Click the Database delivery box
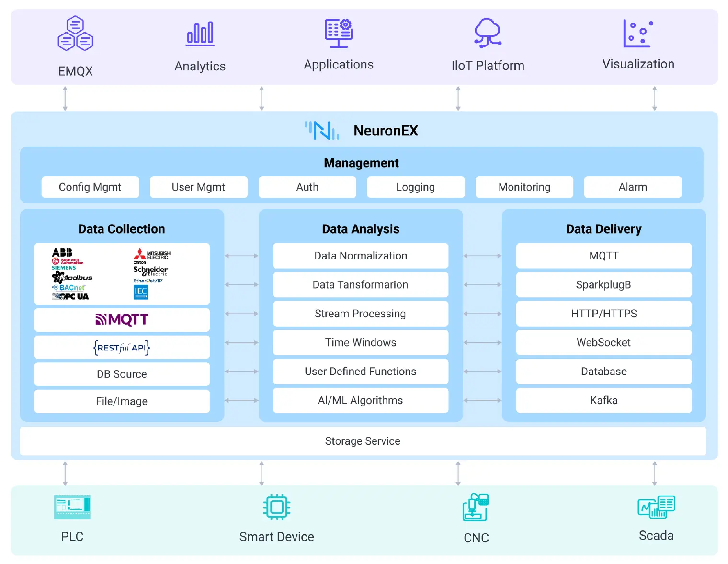This screenshot has height=564, width=728. click(604, 372)
